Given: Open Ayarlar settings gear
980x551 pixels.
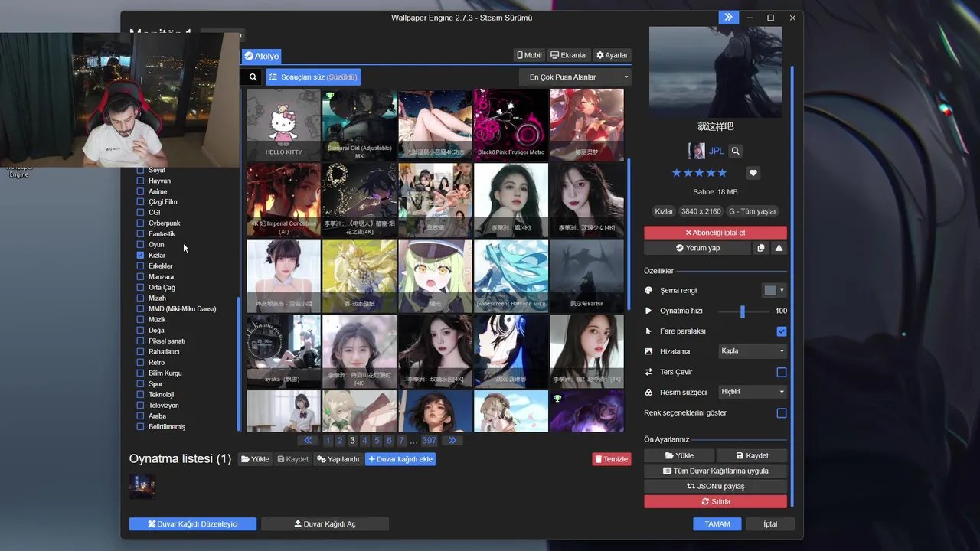Looking at the screenshot, I should click(x=612, y=55).
